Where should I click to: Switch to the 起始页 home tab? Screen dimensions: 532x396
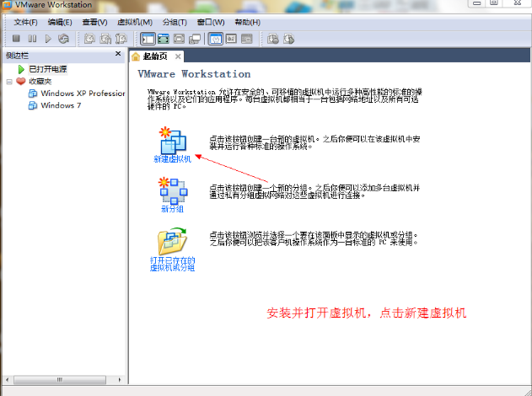(x=155, y=56)
